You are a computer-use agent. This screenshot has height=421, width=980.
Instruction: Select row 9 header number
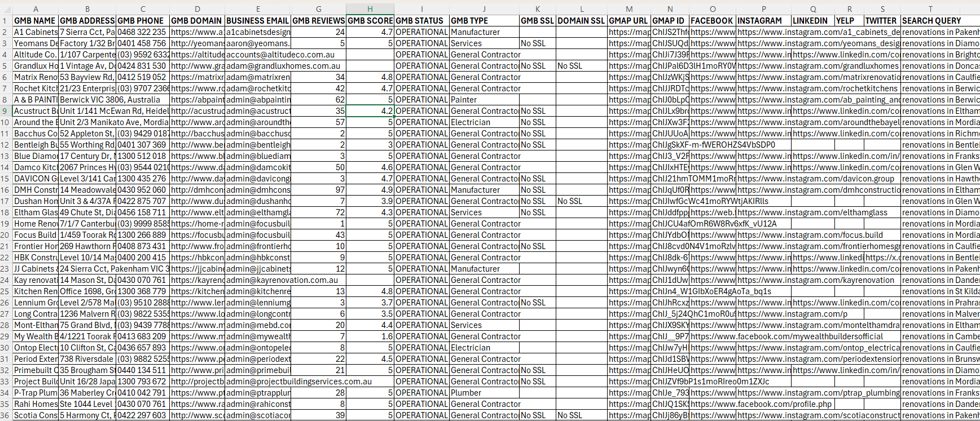click(x=6, y=111)
